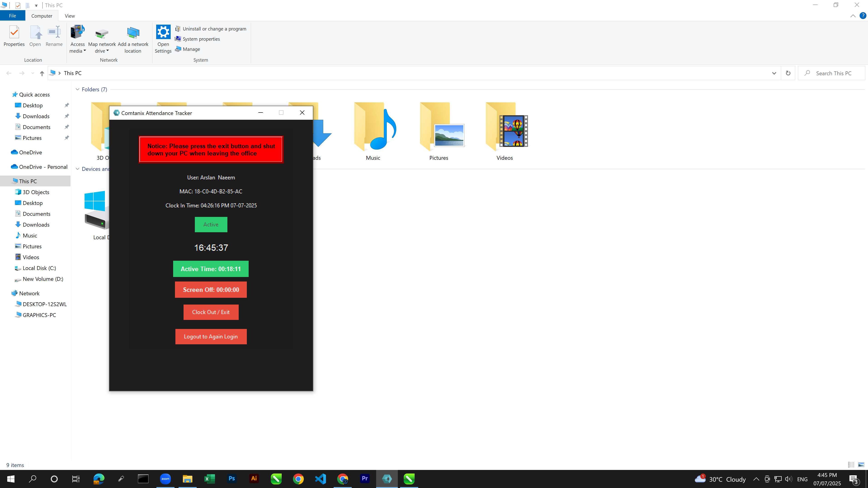Open Task View on the taskbar

76,479
